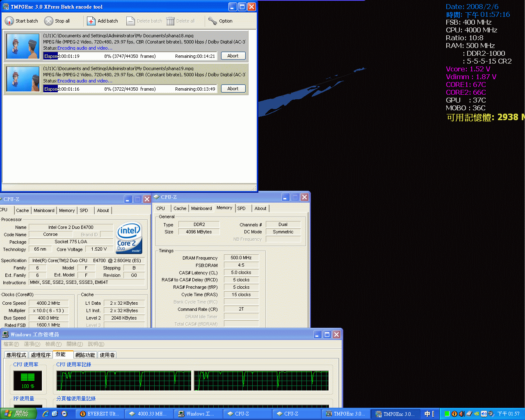Open Internet Explorer from quick launch
The height and width of the screenshot is (420, 525).
[x=46, y=414]
